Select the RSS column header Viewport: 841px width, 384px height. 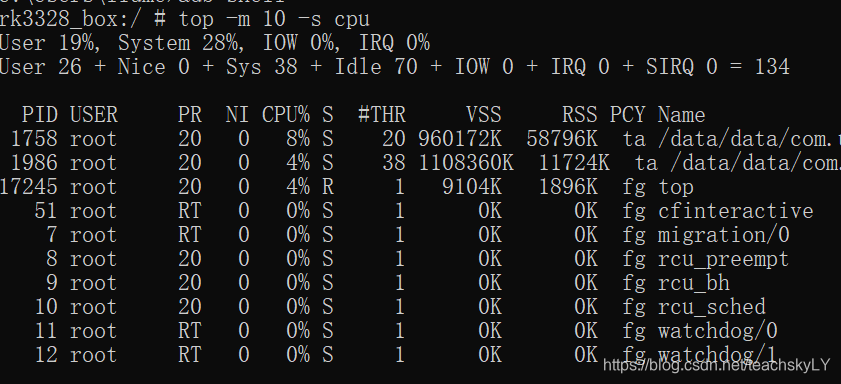[x=579, y=115]
